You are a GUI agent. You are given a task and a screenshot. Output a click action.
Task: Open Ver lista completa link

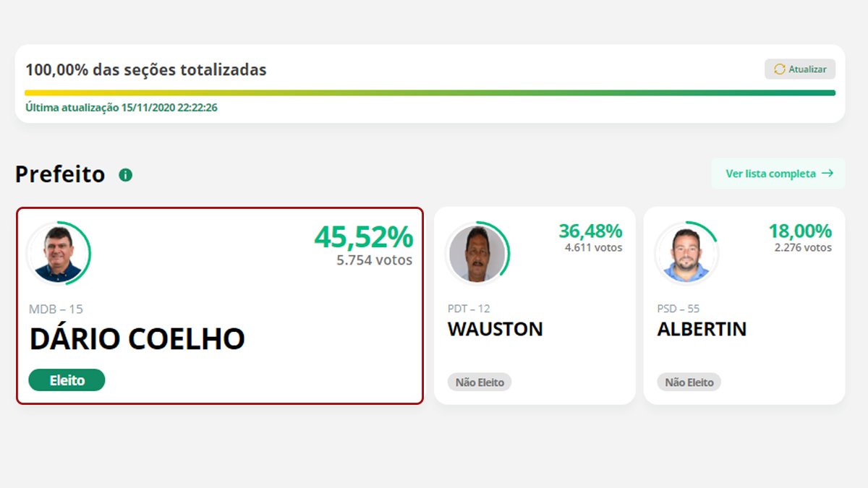(x=778, y=174)
